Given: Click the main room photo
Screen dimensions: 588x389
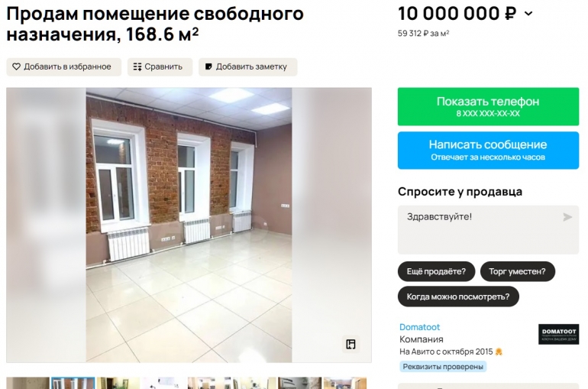Looking at the screenshot, I should point(189,225).
